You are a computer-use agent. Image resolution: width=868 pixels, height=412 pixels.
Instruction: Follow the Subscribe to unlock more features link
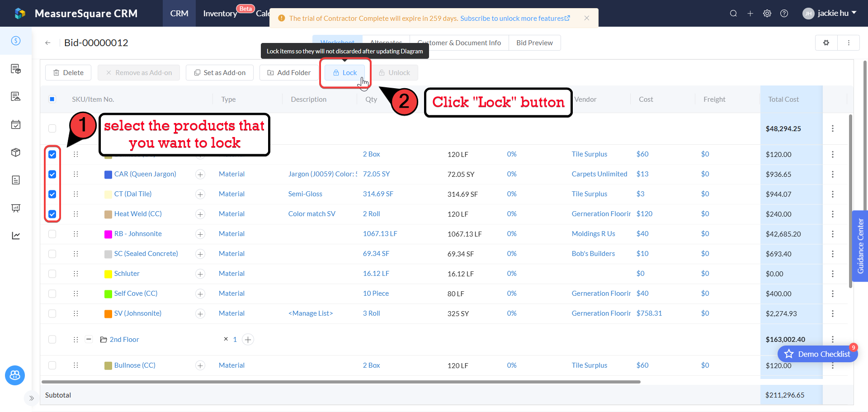coord(515,19)
